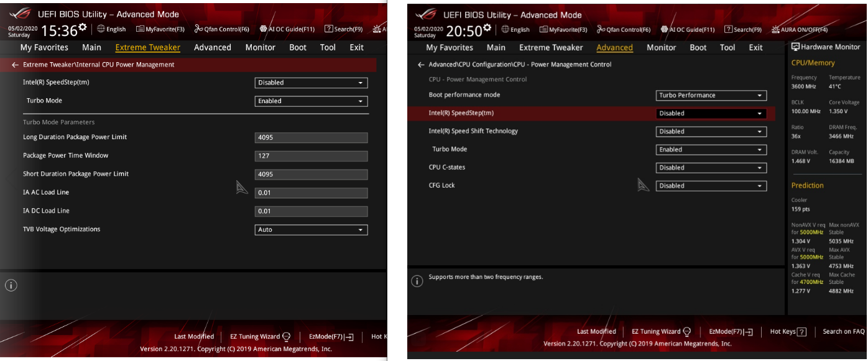Go back from CPU - Power Management Control page
The height and width of the screenshot is (361, 868).
coord(421,65)
